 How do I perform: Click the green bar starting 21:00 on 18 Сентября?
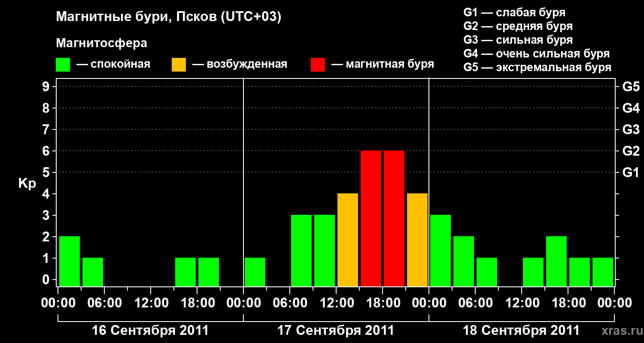click(x=603, y=272)
